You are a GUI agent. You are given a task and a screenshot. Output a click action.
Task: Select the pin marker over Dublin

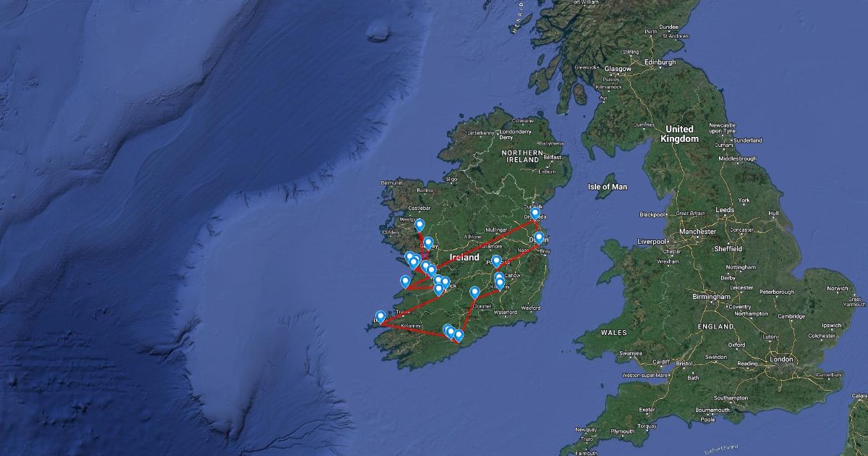click(x=539, y=237)
